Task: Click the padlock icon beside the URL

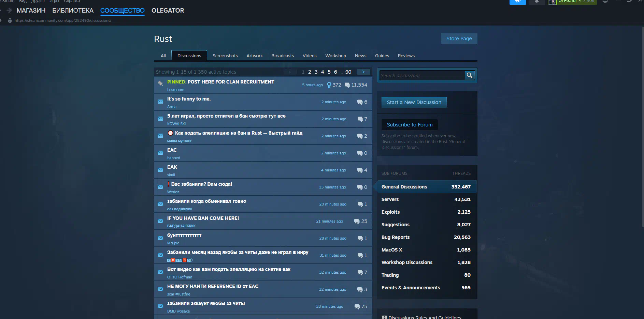Action: pyautogui.click(x=10, y=20)
